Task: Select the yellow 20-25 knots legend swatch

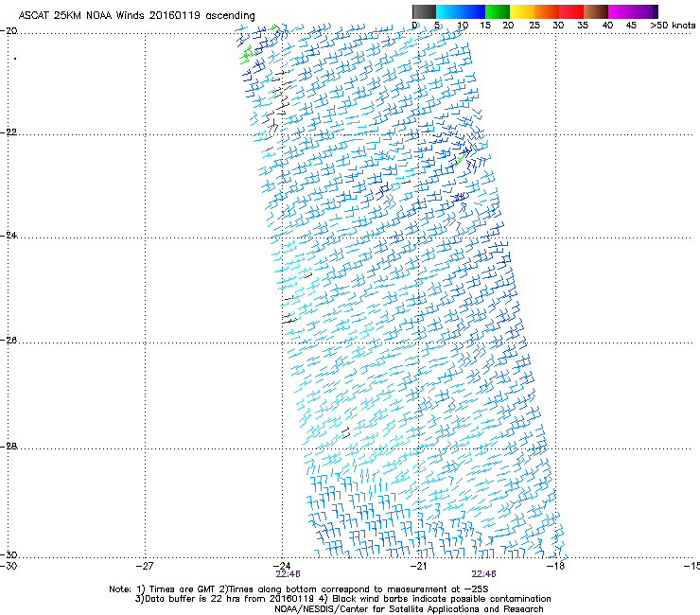Action: pos(521,11)
